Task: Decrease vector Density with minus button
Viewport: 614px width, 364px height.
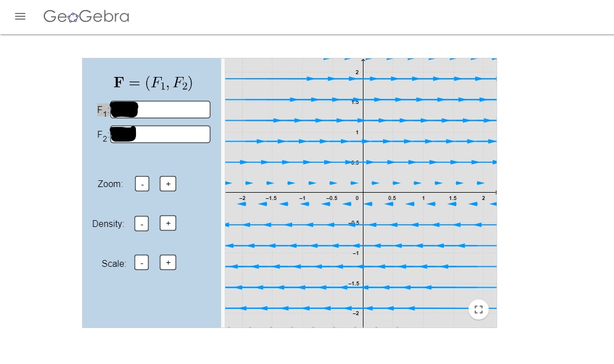Action: pyautogui.click(x=142, y=224)
